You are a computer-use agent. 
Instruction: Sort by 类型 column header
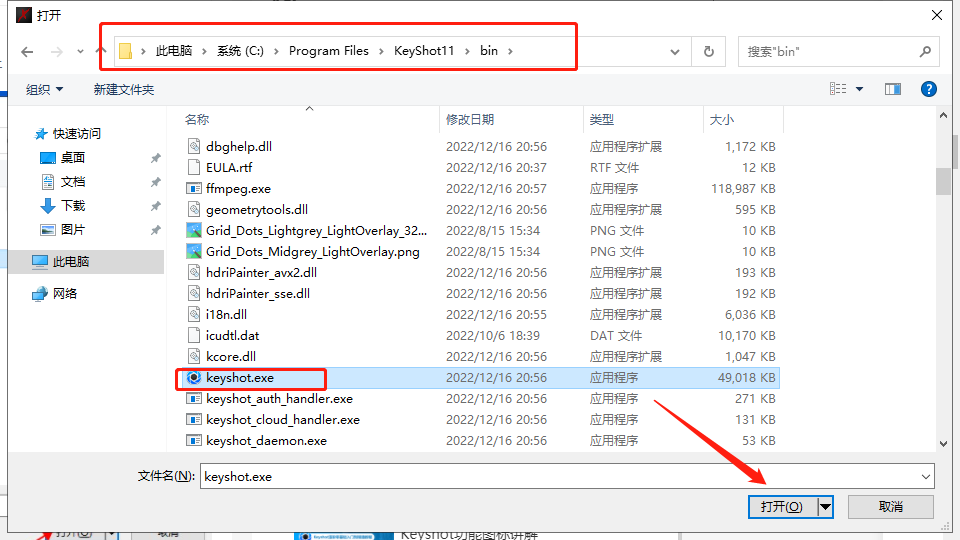click(x=644, y=119)
